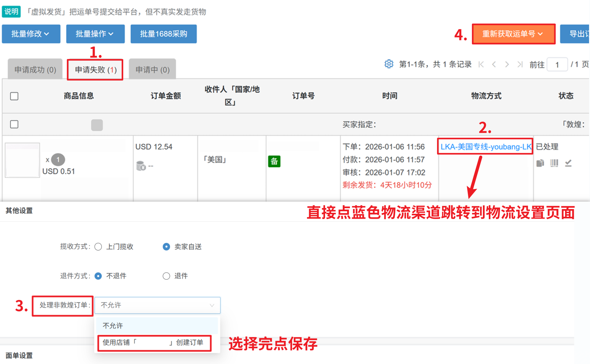Screen dimensions: 590x364
Task: Tick the select-all checkbox in table header
Action: coord(14,96)
